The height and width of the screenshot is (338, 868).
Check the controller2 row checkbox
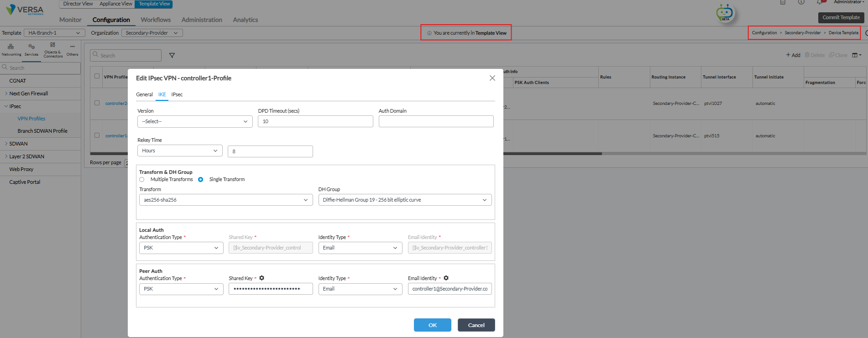(97, 103)
